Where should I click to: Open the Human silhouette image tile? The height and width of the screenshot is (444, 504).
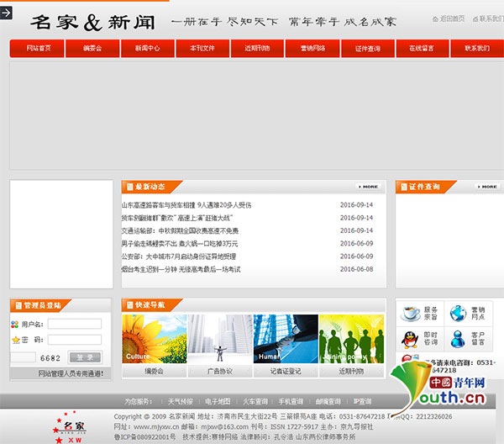click(286, 339)
